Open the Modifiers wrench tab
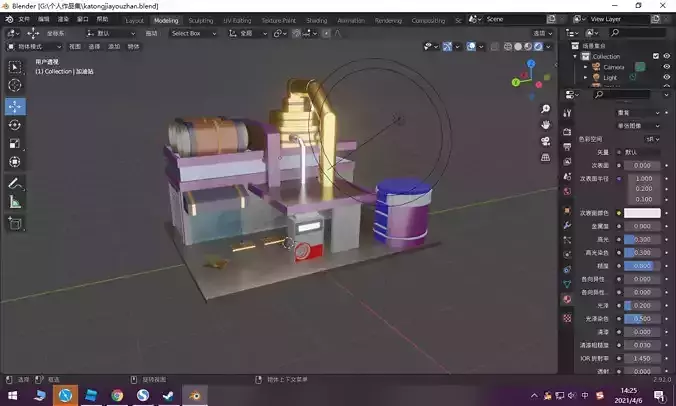Viewport: 676px width, 406px height. click(x=567, y=225)
